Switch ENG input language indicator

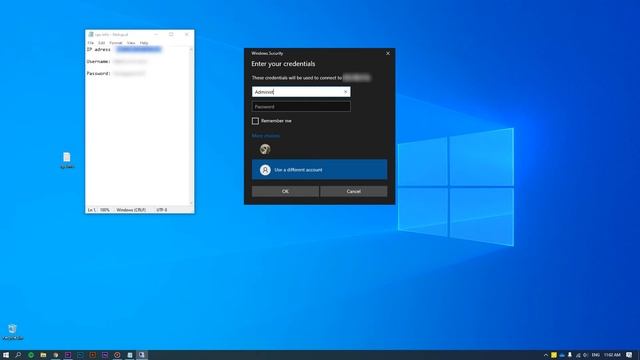point(596,355)
